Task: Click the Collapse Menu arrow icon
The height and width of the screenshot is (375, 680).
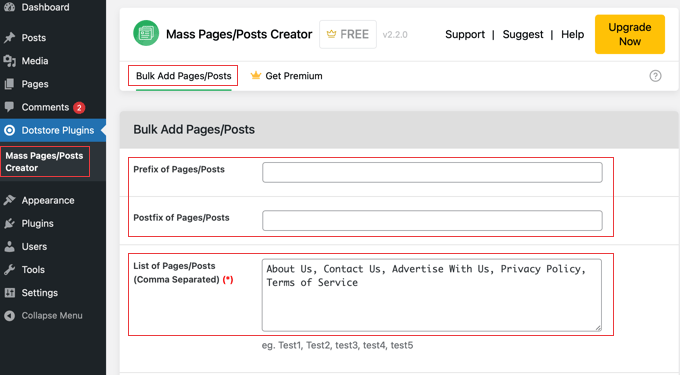Action: 10,316
